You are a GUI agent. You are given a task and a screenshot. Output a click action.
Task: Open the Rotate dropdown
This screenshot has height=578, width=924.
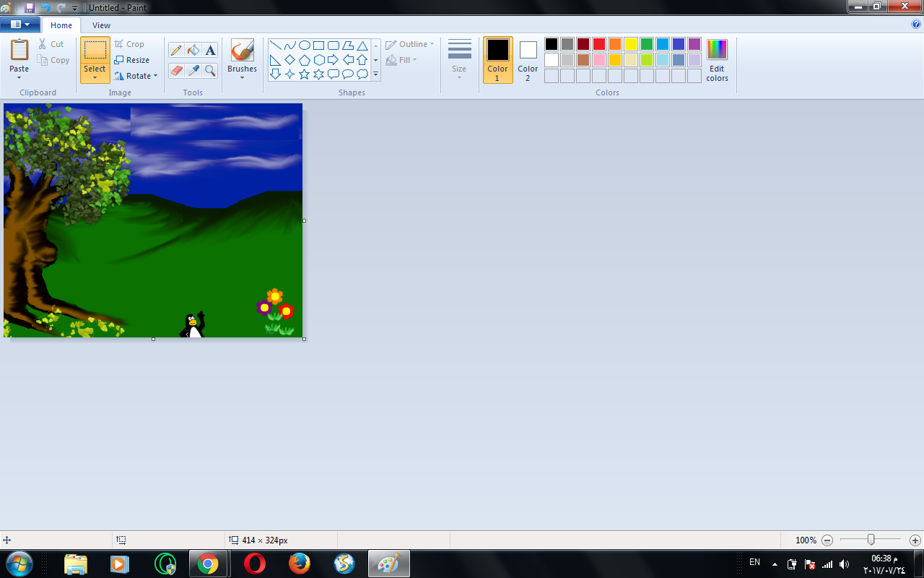[x=136, y=76]
